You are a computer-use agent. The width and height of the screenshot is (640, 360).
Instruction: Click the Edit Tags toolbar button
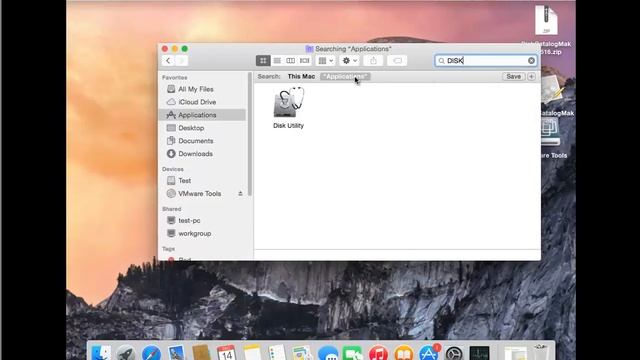click(x=397, y=61)
